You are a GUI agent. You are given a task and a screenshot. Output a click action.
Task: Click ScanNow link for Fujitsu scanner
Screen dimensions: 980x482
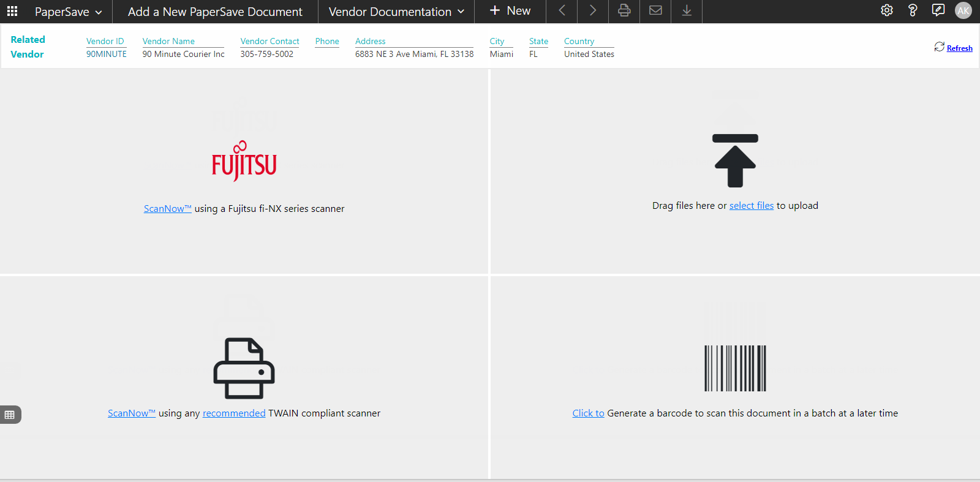pyautogui.click(x=167, y=209)
